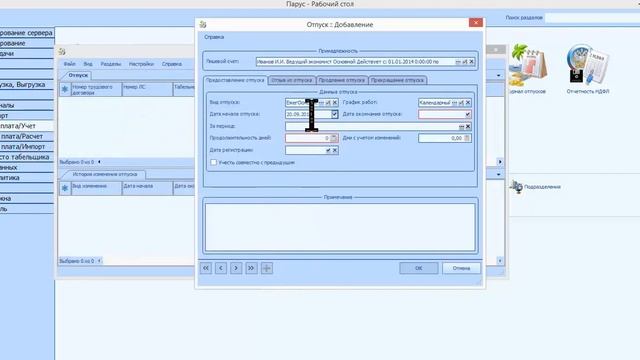
Task: Click the Дата начала column header
Action: (147, 188)
